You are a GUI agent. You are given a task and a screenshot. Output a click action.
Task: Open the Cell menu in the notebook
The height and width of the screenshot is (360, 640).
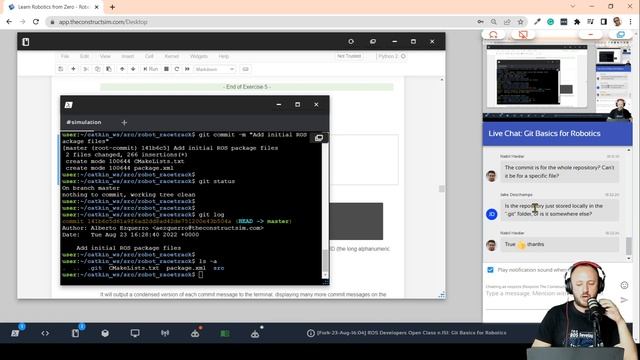click(x=149, y=56)
